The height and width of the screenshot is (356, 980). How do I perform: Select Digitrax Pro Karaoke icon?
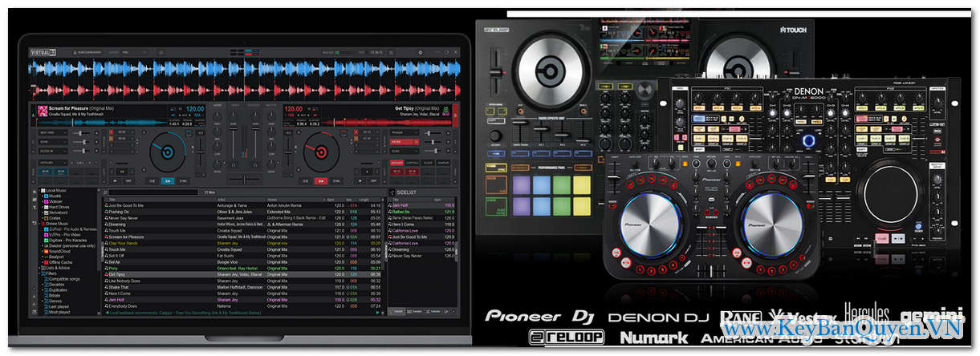[x=47, y=241]
